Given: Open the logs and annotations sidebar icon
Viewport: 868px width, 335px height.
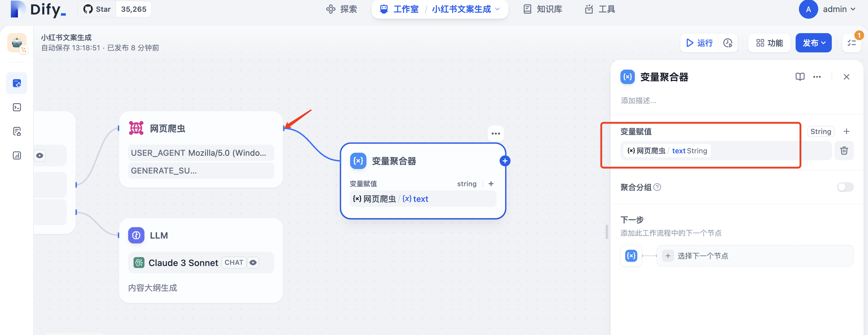Looking at the screenshot, I should tap(17, 131).
